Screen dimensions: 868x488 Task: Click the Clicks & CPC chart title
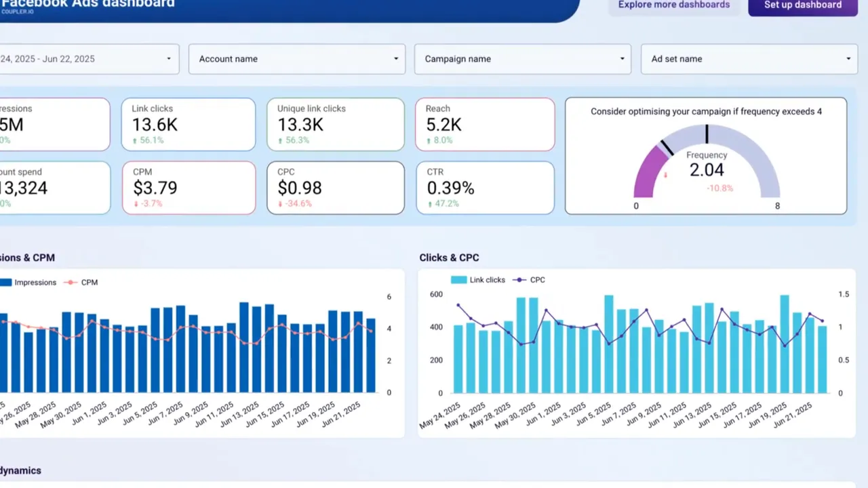(449, 258)
